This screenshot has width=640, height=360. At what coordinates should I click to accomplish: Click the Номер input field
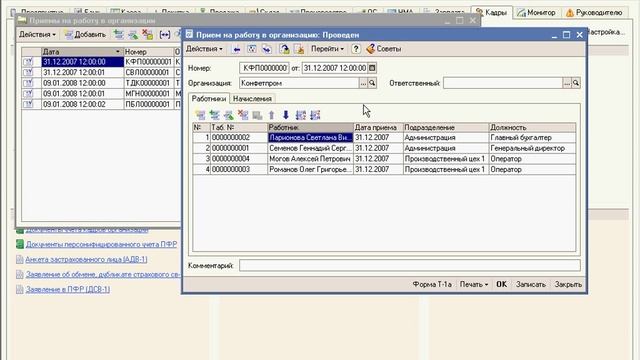[x=264, y=68]
